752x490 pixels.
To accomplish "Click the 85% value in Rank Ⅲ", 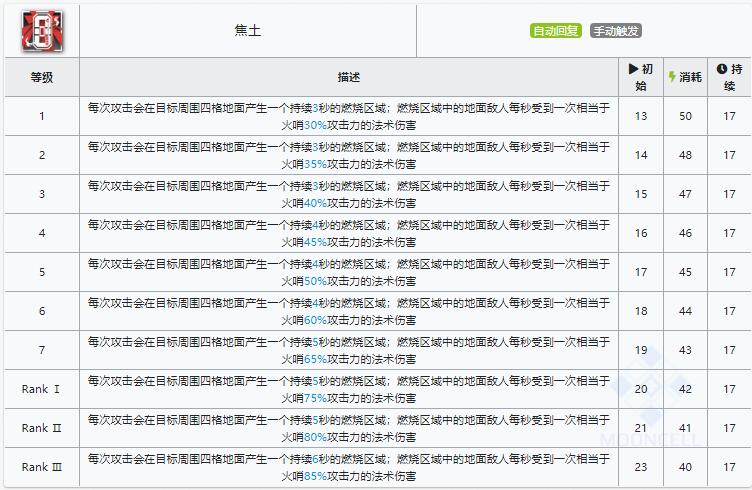I will tap(315, 476).
